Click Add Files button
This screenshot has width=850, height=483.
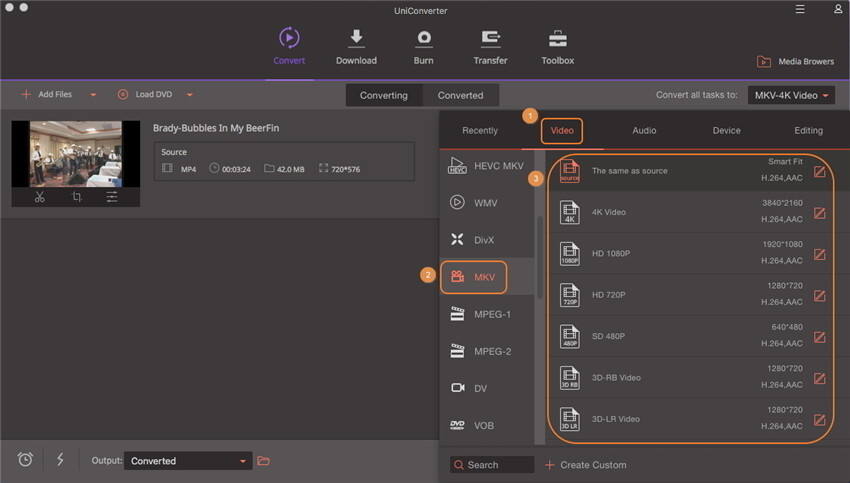[x=47, y=94]
